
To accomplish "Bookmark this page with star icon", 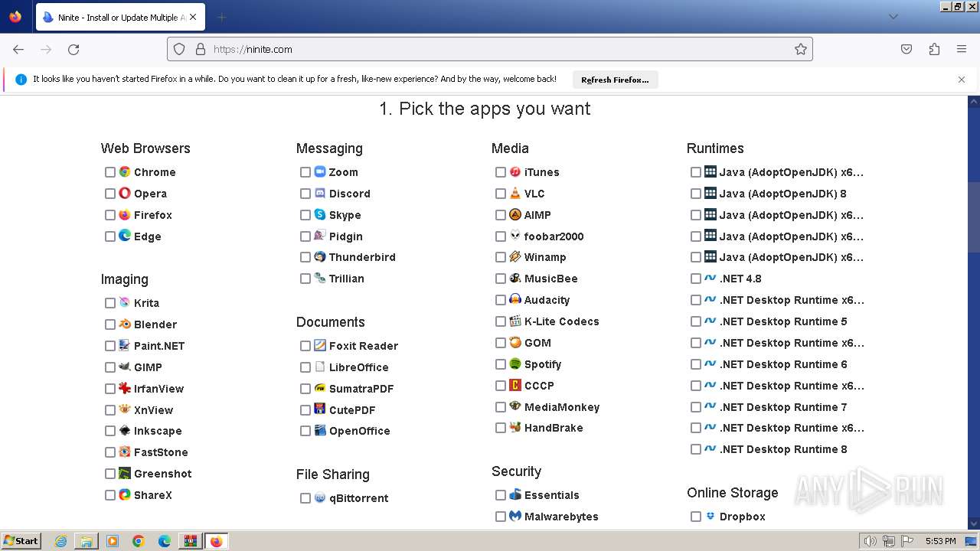I will (x=801, y=49).
